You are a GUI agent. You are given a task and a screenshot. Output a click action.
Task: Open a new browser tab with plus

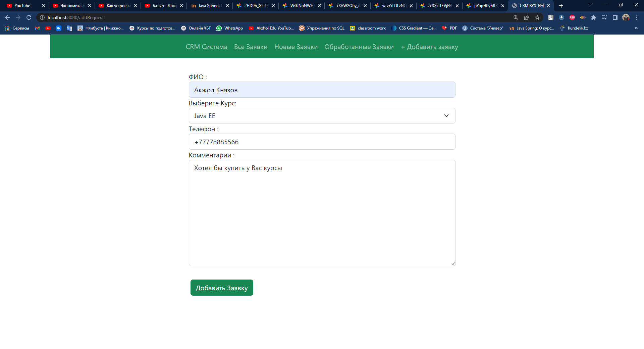(x=561, y=6)
